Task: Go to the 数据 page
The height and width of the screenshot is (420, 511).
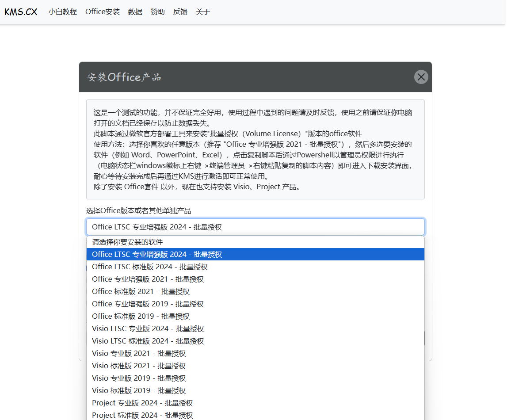Action: coord(135,12)
